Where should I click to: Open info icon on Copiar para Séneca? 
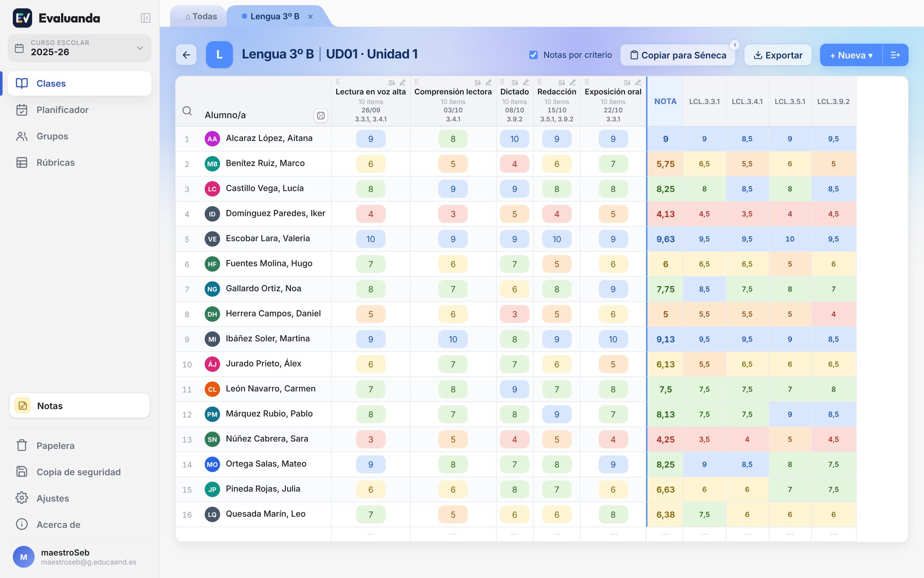734,45
